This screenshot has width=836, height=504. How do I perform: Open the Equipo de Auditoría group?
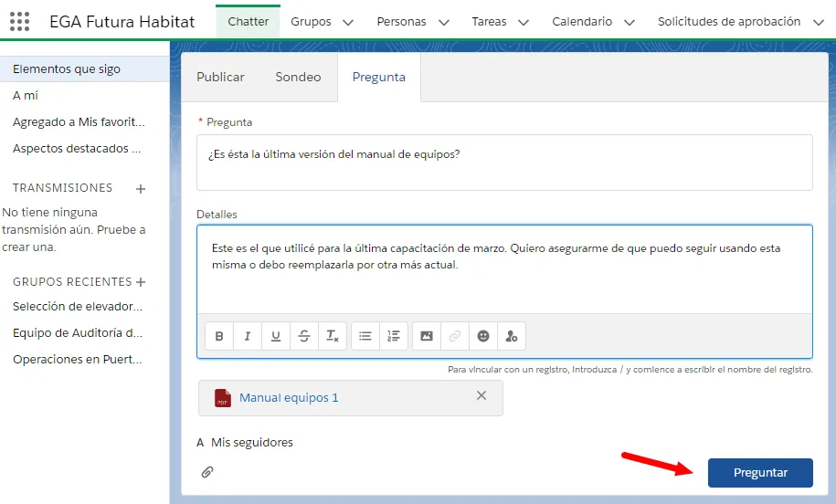pyautogui.click(x=78, y=333)
